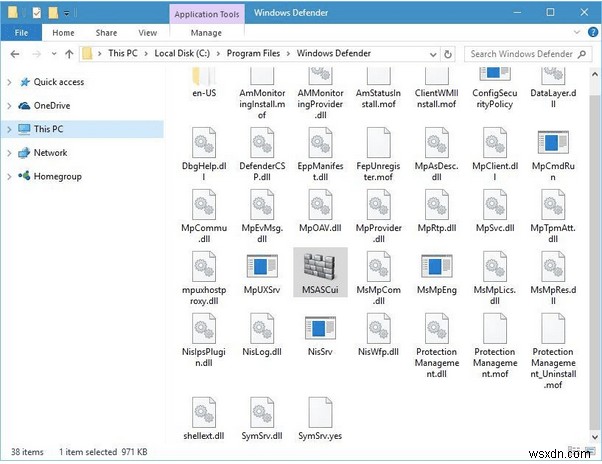
Task: Expand the Network tree node
Action: [x=10, y=153]
